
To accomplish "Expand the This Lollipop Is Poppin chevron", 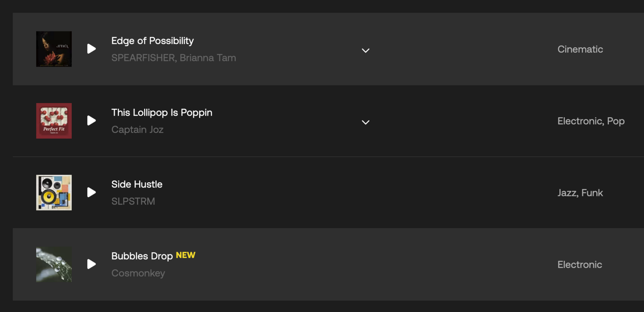I will click(365, 122).
